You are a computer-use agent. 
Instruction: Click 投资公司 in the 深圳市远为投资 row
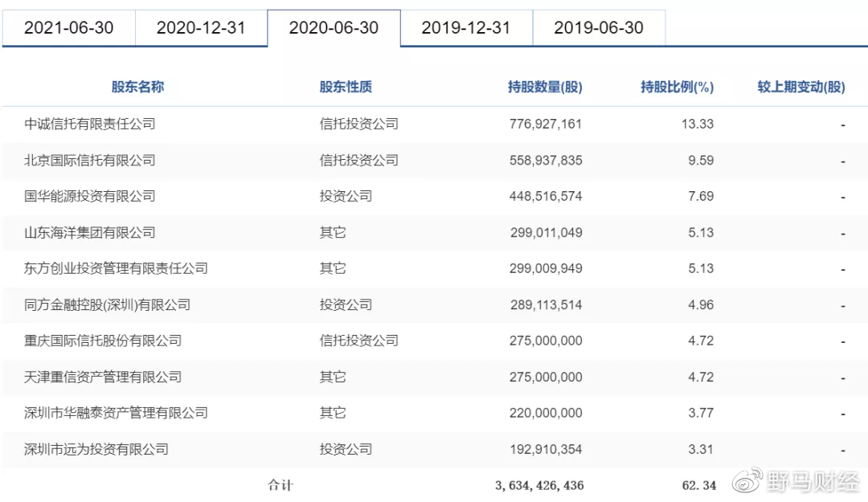point(346,449)
